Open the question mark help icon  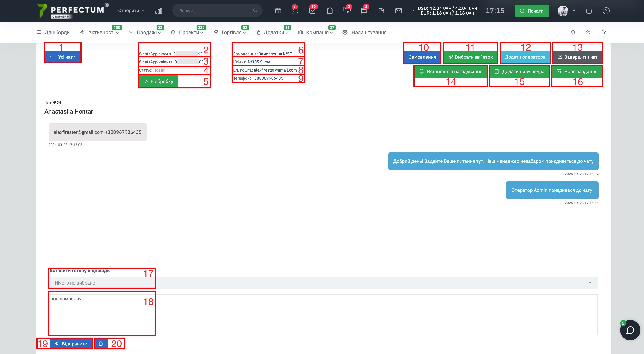tap(606, 11)
